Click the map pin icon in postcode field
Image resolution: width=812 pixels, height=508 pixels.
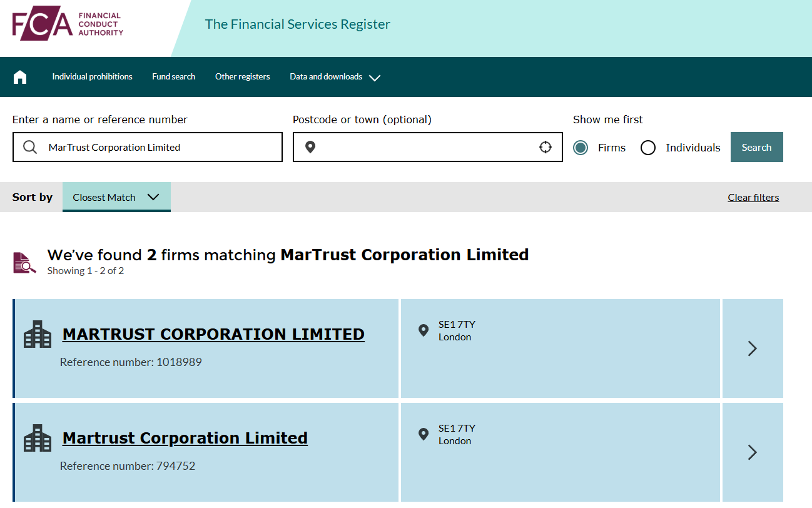pos(310,147)
